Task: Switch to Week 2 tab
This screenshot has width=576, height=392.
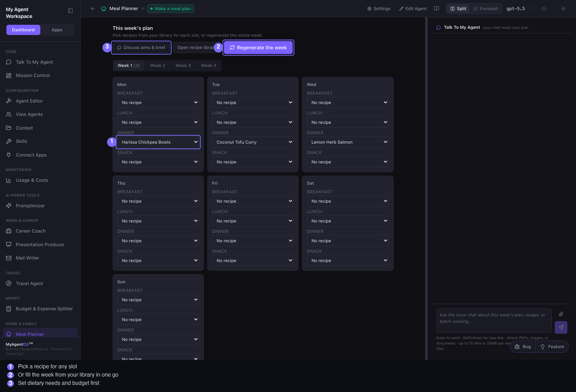Action: click(x=158, y=65)
